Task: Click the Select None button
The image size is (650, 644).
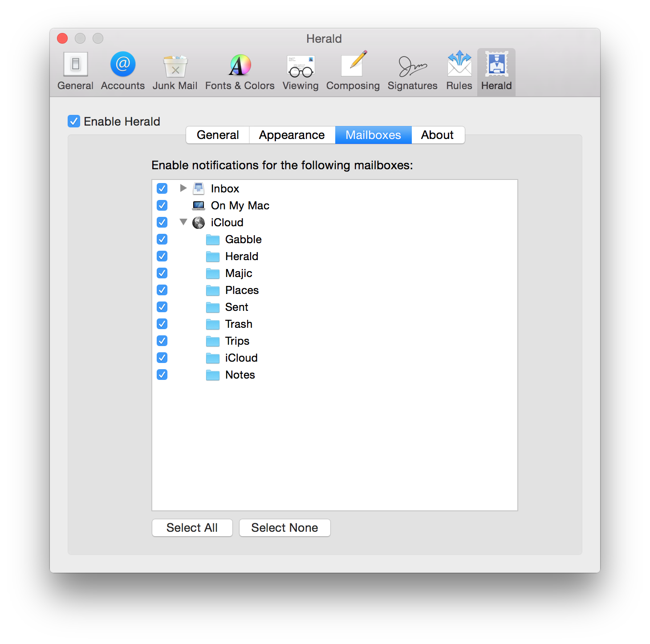Action: [284, 528]
